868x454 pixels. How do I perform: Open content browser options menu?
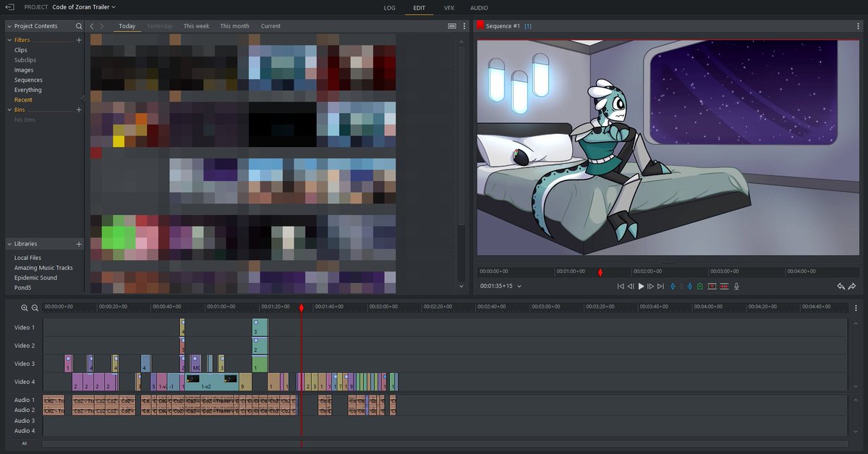pos(464,26)
